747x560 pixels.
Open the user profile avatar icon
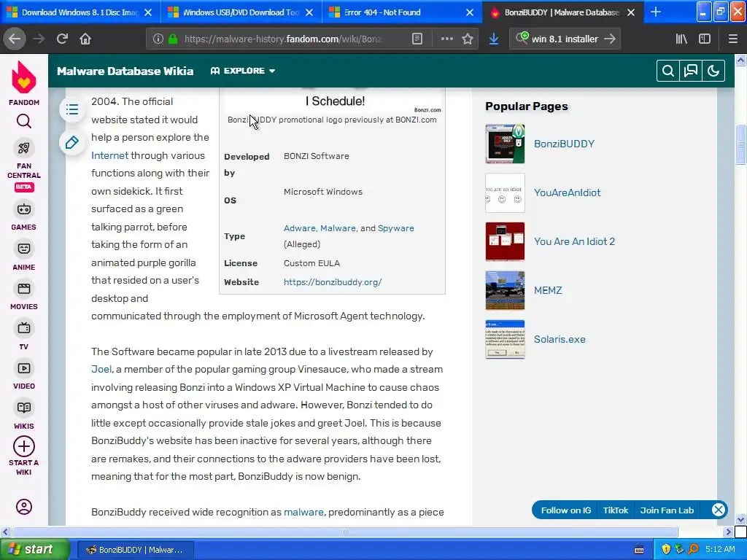(x=24, y=507)
